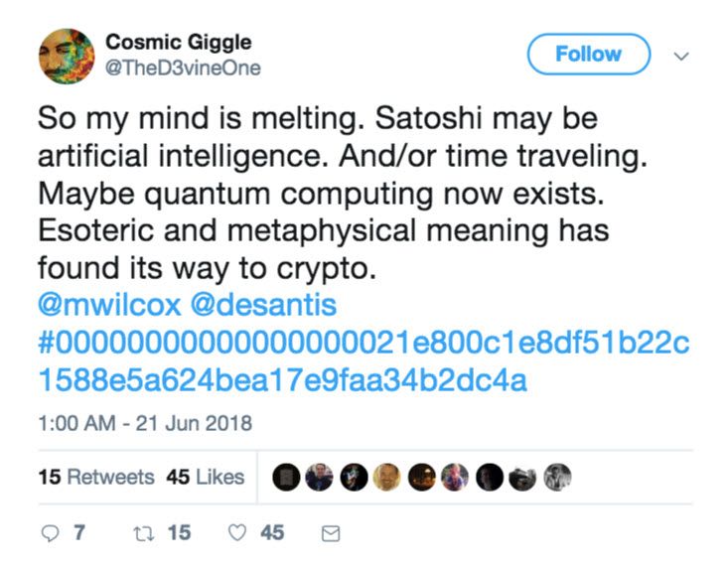728x571 pixels.
Task: Click the Follow button
Action: (x=588, y=55)
